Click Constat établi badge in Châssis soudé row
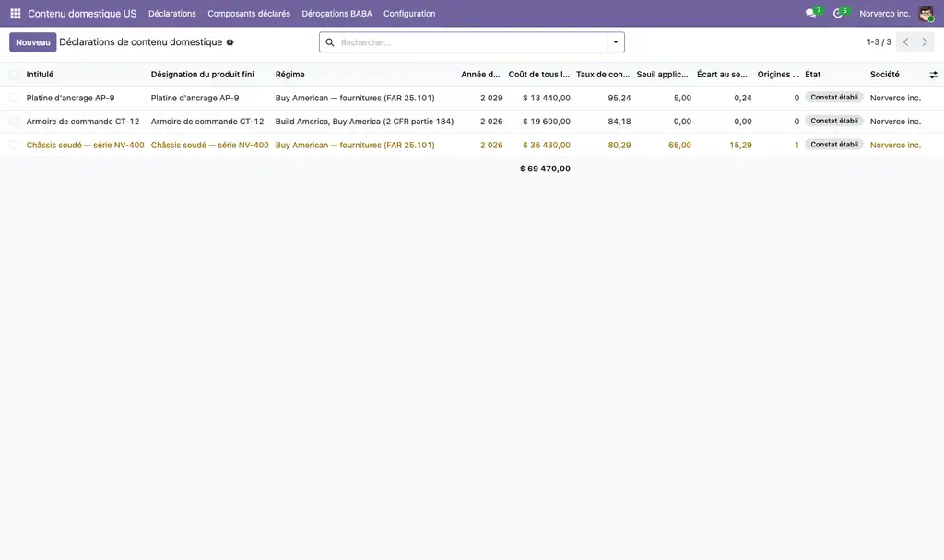Screen dimensions: 944x560 pyautogui.click(x=833, y=145)
